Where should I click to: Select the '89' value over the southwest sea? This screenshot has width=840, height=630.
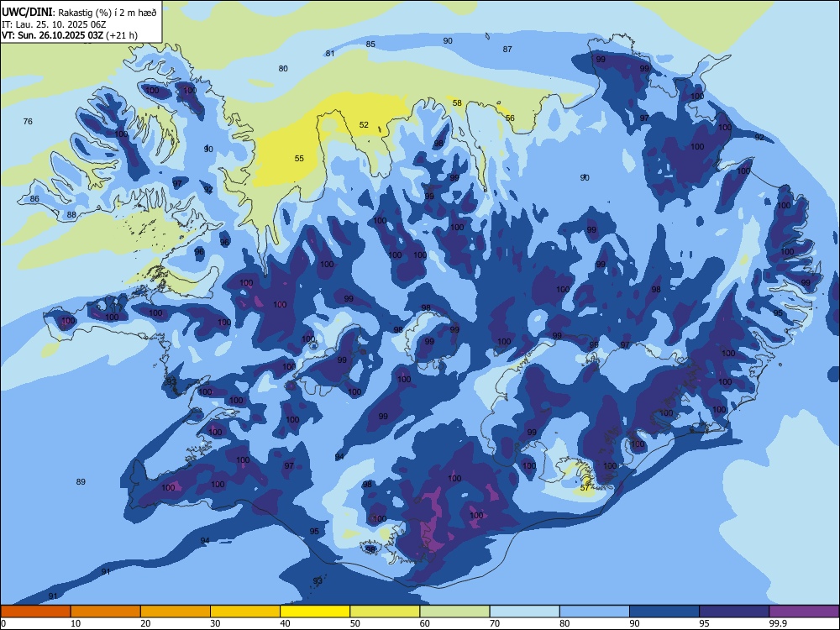[x=81, y=481]
